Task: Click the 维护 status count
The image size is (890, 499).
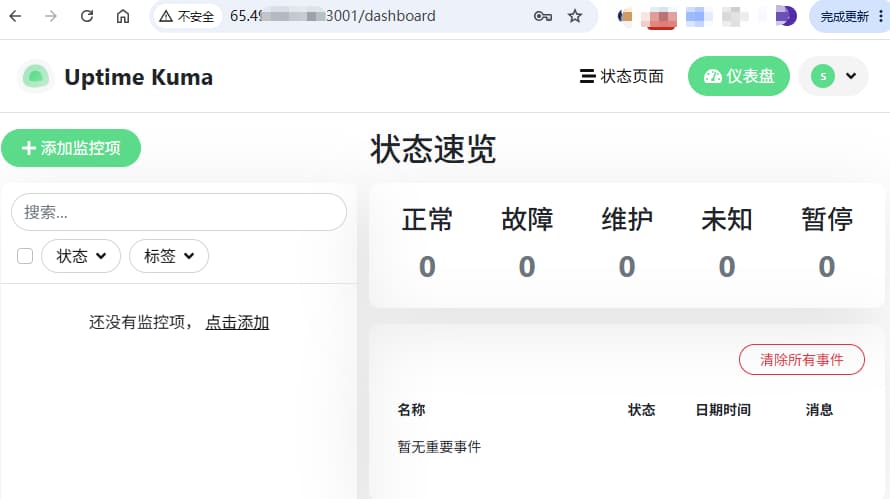Action: coord(627,267)
